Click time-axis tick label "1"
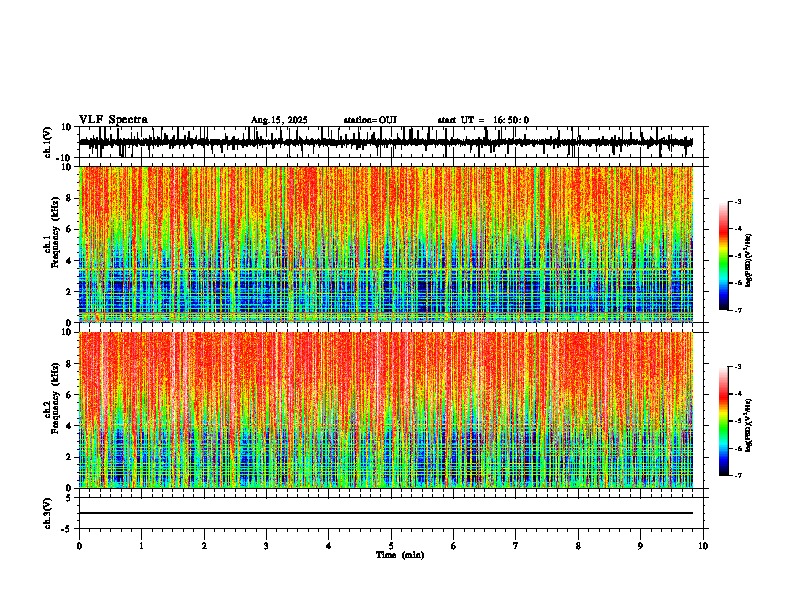 [x=141, y=546]
